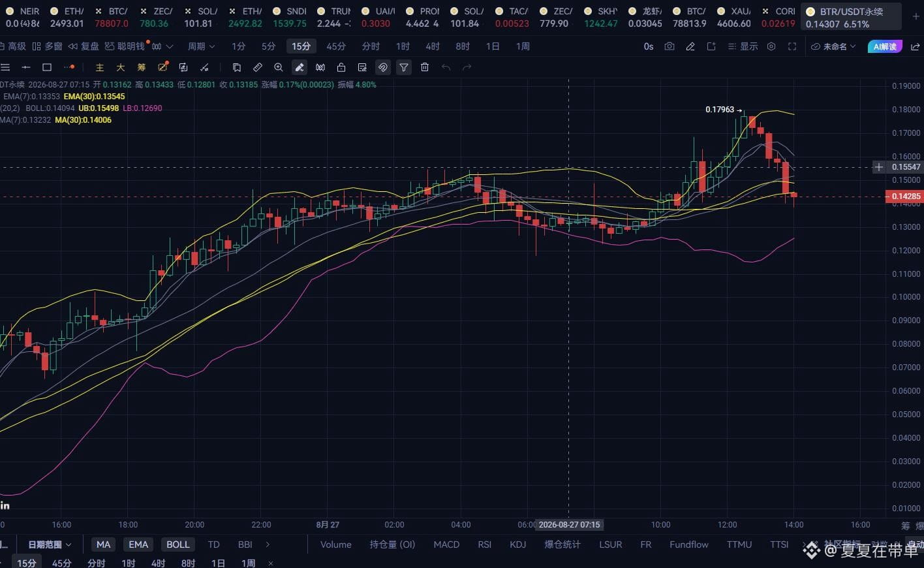The height and width of the screenshot is (568, 924).
Task: Click the 2026-08-27 07:15 time axis label
Action: pyautogui.click(x=569, y=525)
